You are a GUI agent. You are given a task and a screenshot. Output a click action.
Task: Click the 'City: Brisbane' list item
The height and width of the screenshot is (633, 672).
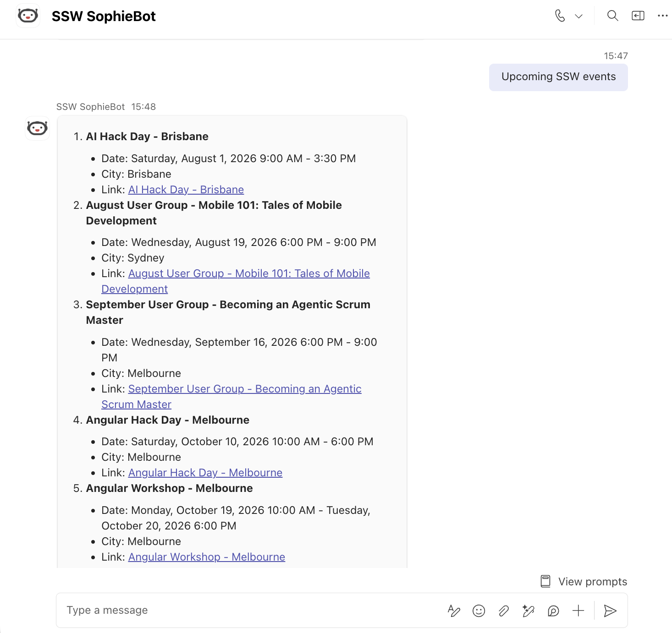[x=137, y=174]
